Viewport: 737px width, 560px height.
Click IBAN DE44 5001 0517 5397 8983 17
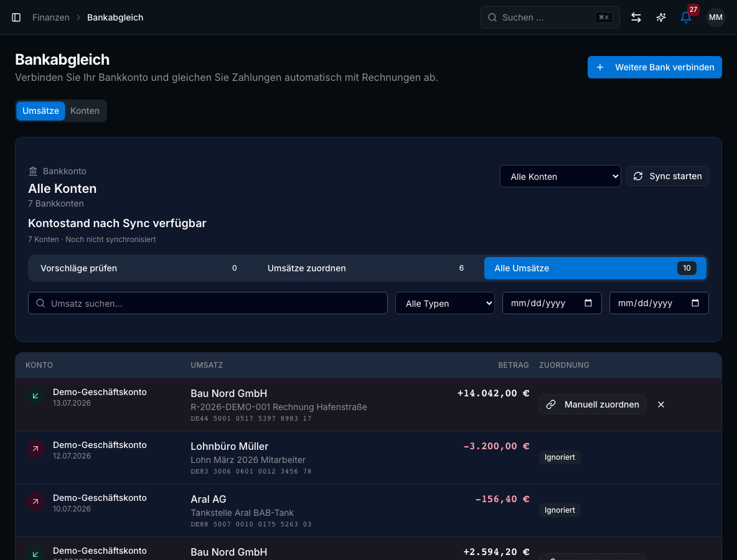(251, 419)
